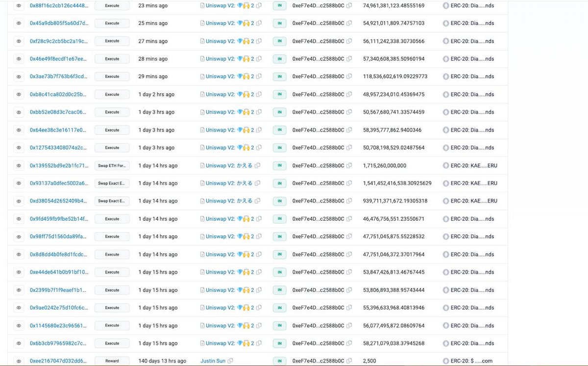The width and height of the screenshot is (588, 366).
Task: Copy Uniswap V2 sender address in row 0x88f16c2cb126c4448
Action: coord(259,5)
